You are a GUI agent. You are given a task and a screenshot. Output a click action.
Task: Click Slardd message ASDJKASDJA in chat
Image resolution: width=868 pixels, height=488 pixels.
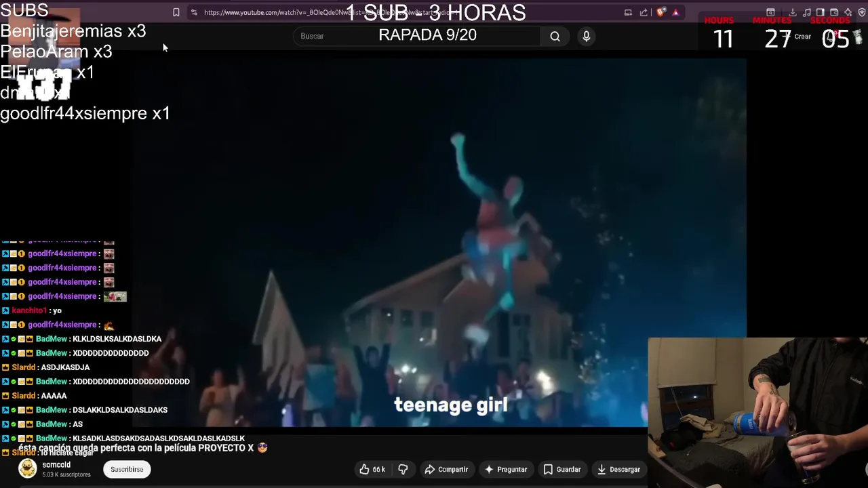[65, 367]
